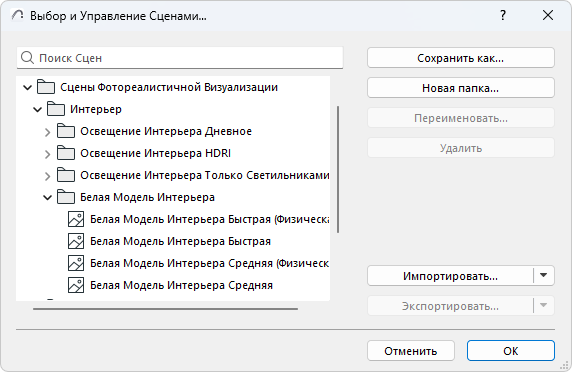Focus the Поиск Сцен search field
This screenshot has height=372, width=572.
pyautogui.click(x=180, y=58)
